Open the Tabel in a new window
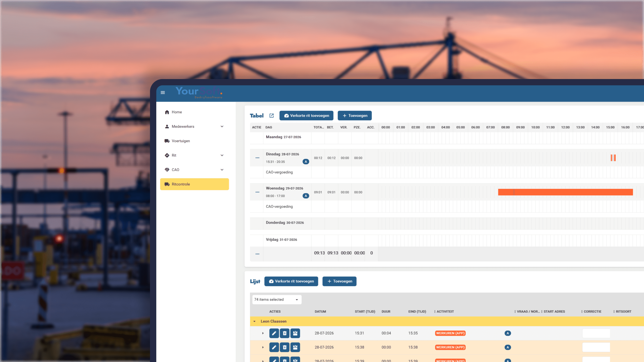644x362 pixels. [271, 116]
